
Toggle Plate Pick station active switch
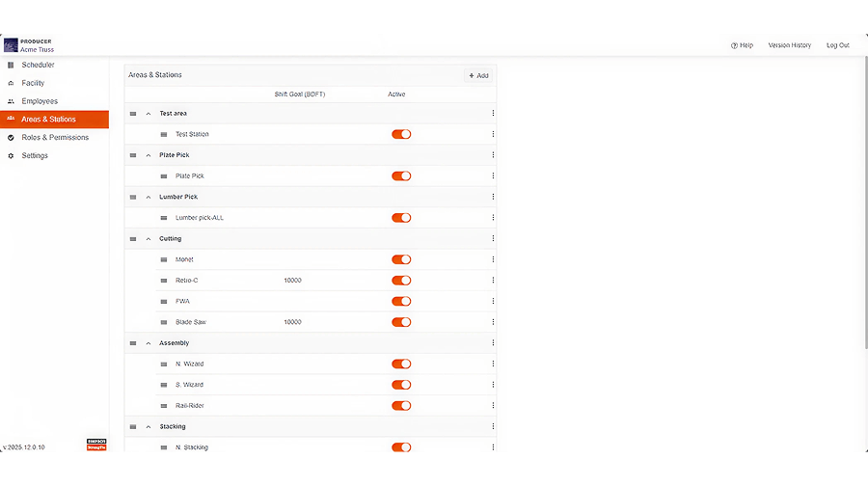401,176
